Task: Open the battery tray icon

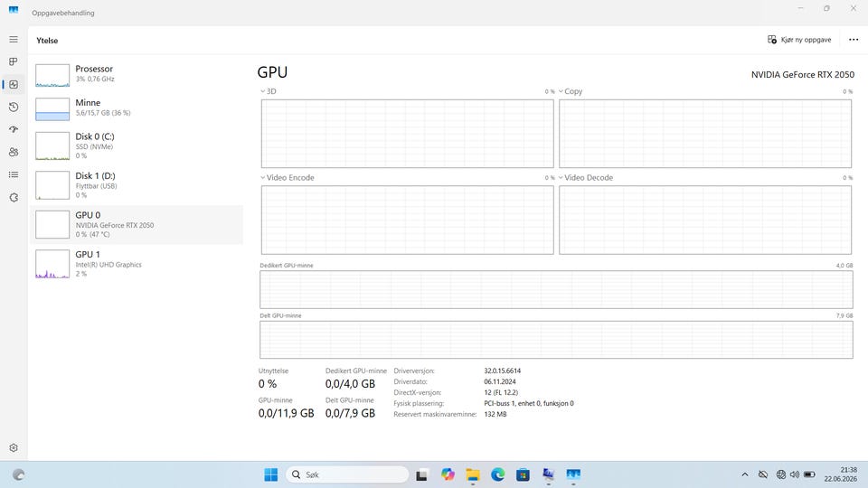Action: pos(809,474)
